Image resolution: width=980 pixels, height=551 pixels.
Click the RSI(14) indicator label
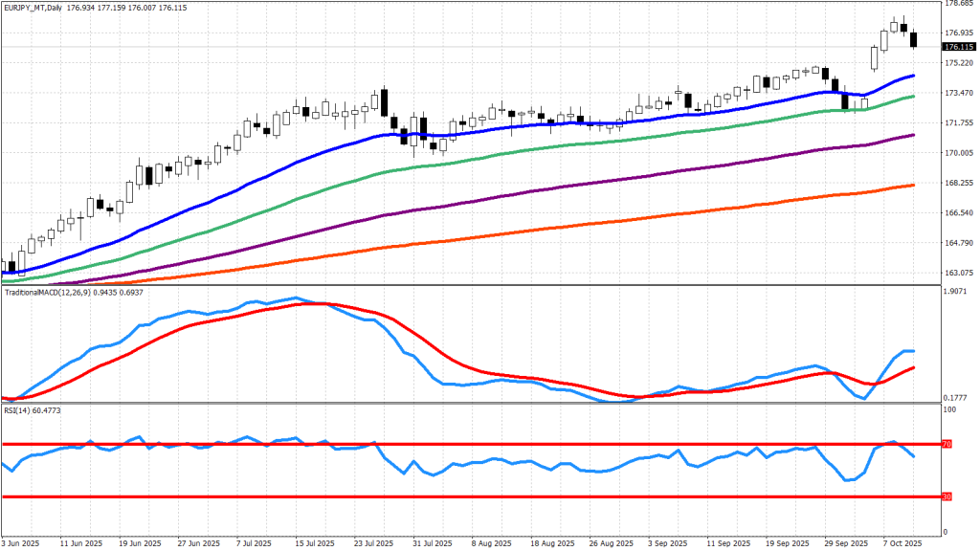pos(19,410)
